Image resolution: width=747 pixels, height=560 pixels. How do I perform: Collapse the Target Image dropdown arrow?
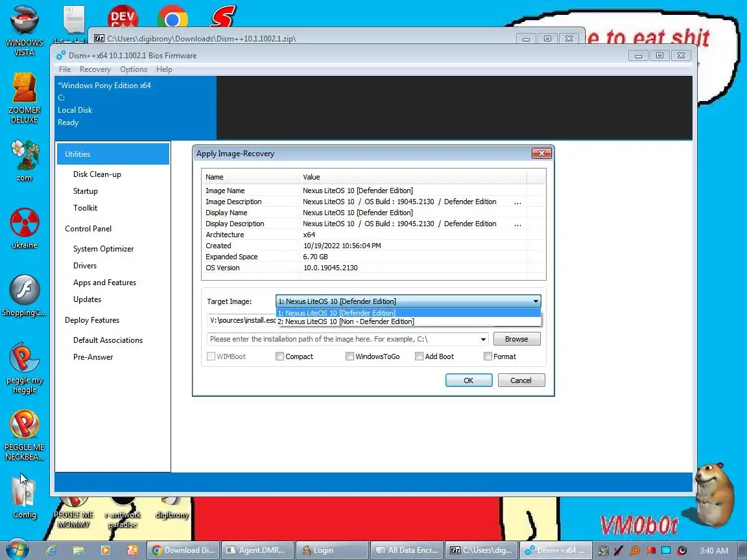[536, 301]
